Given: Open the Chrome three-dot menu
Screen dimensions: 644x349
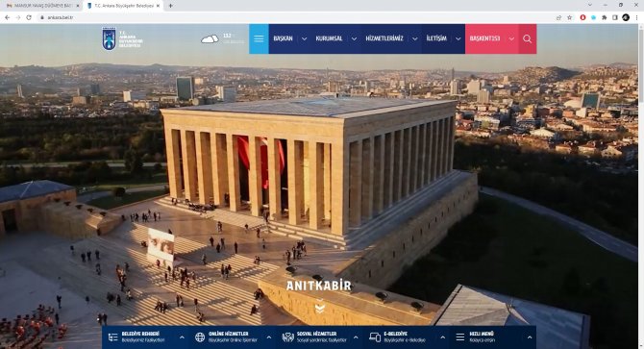Looking at the screenshot, I should 637,17.
